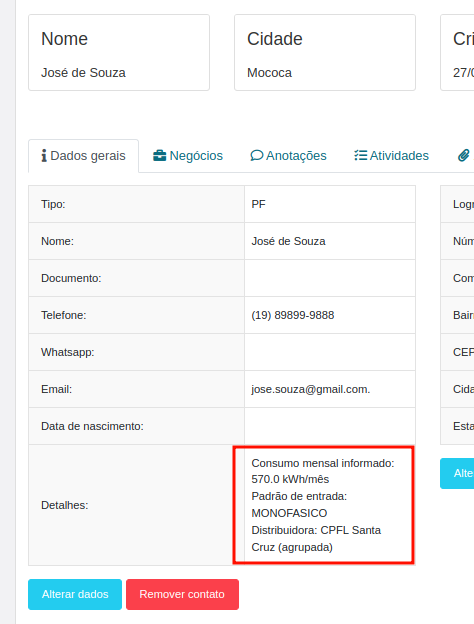The image size is (474, 624).
Task: Click the Data de nascimento: label
Action: pyautogui.click(x=92, y=426)
